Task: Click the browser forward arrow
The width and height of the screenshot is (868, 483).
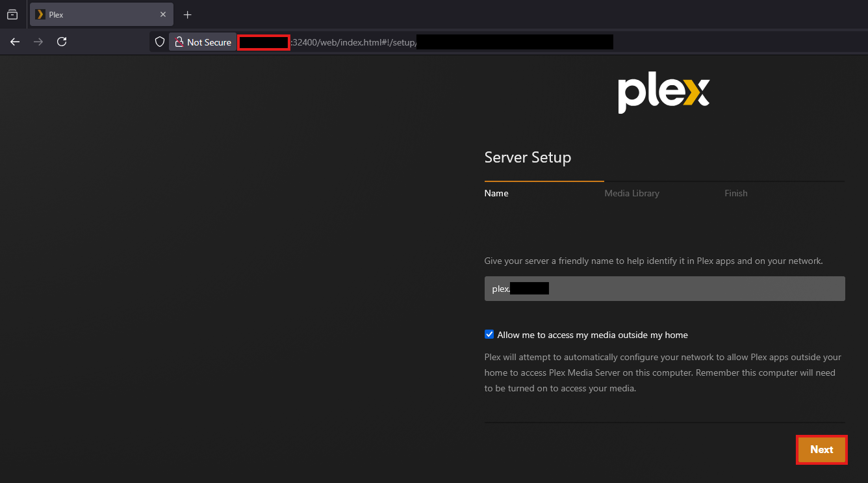Action: (x=38, y=42)
